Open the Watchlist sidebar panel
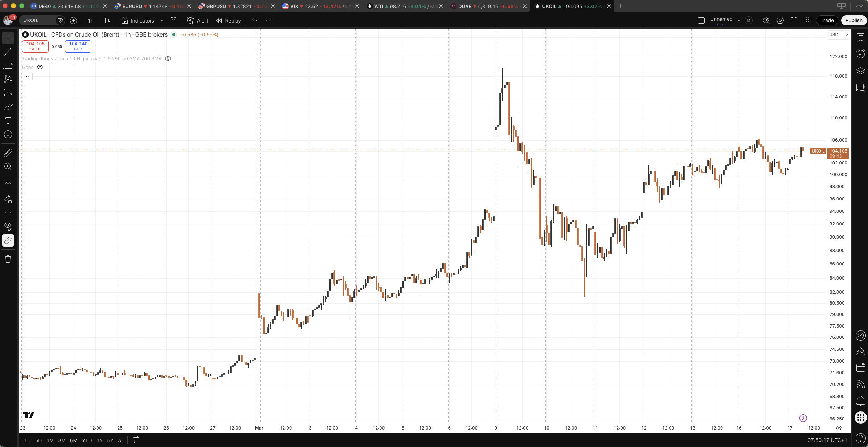Screen dimensions: 868x447 (x=861, y=37)
